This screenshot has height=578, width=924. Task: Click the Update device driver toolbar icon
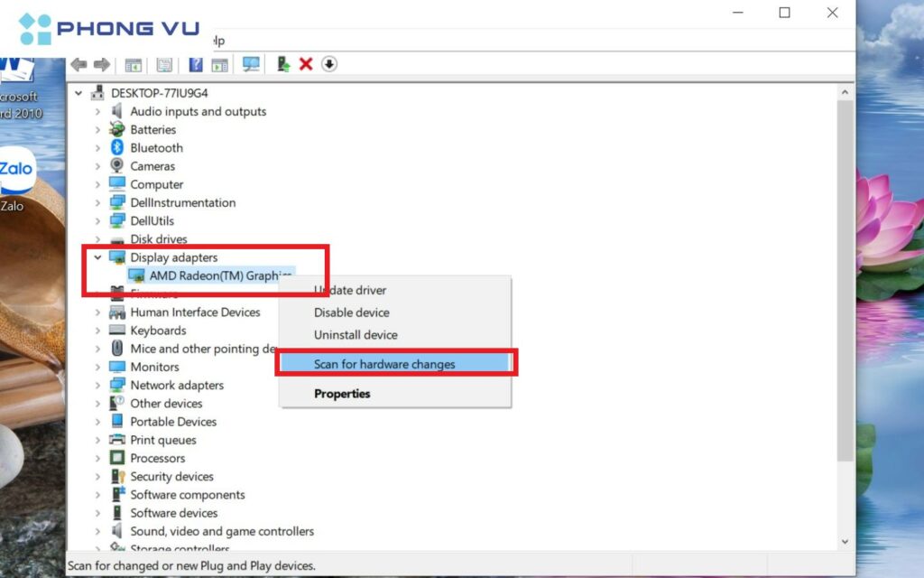coord(283,64)
